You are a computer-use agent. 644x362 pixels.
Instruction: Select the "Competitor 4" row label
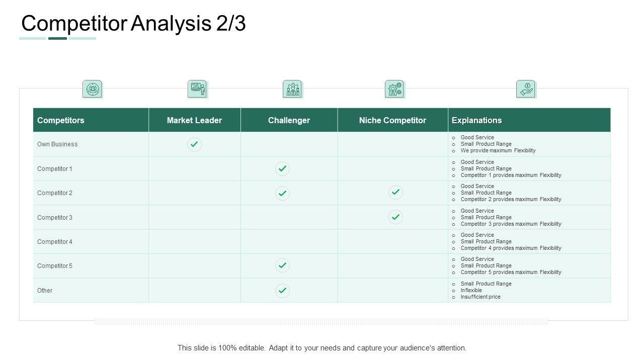click(55, 242)
